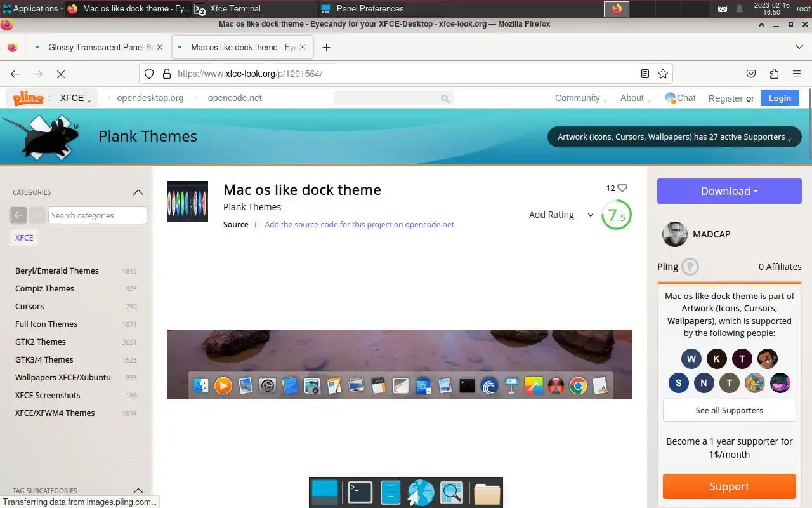
Task: Open XFCE/XFWM4 Themes category
Action: (55, 413)
